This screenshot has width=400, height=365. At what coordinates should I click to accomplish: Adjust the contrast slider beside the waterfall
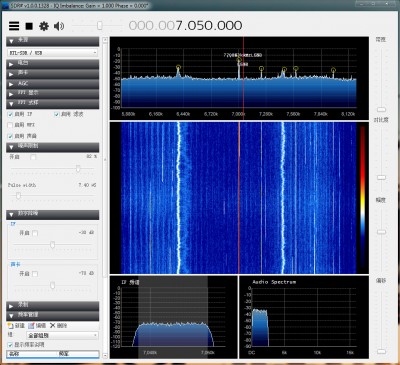[381, 177]
